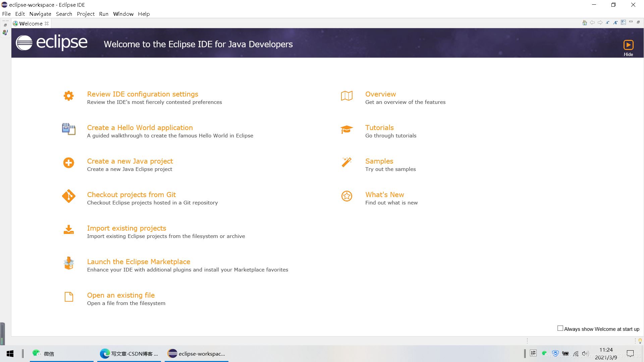Click the Welcome tab close button
This screenshot has width=644, height=362.
pyautogui.click(x=47, y=23)
